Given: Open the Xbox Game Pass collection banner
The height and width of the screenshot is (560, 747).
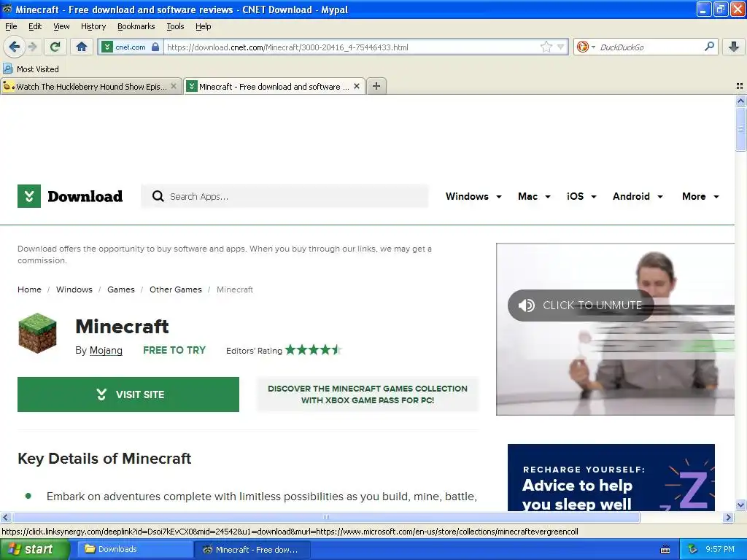Looking at the screenshot, I should [x=368, y=394].
